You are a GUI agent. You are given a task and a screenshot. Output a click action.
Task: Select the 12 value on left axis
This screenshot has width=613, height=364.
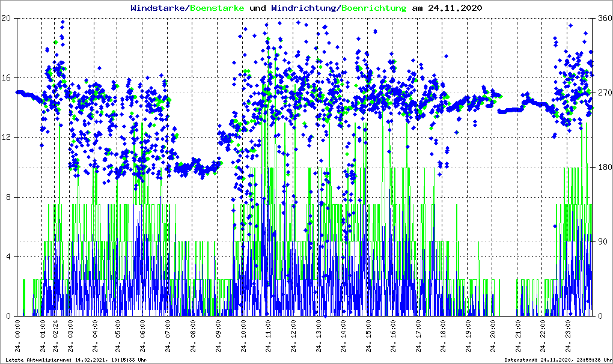coord(6,138)
